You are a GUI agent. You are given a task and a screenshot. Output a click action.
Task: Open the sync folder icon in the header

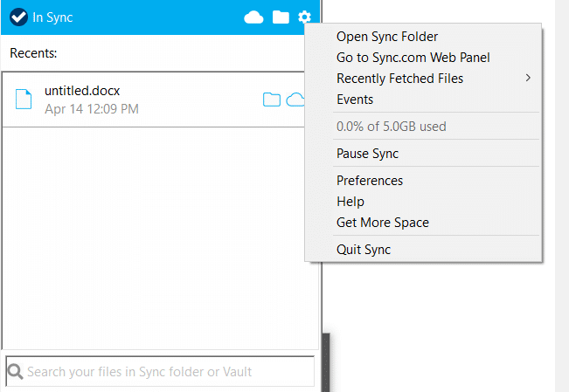(281, 17)
